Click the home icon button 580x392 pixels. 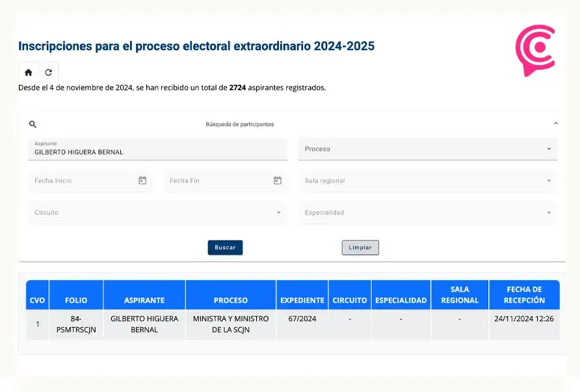[29, 72]
